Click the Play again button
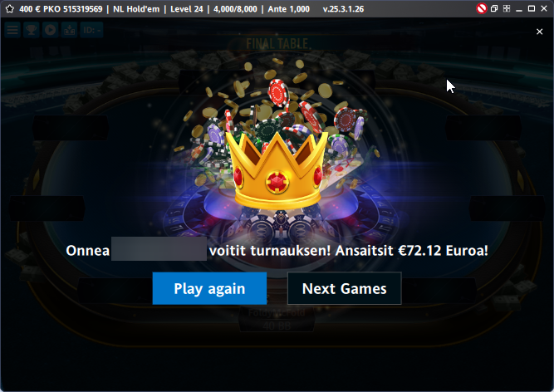The image size is (554, 392). 209,288
